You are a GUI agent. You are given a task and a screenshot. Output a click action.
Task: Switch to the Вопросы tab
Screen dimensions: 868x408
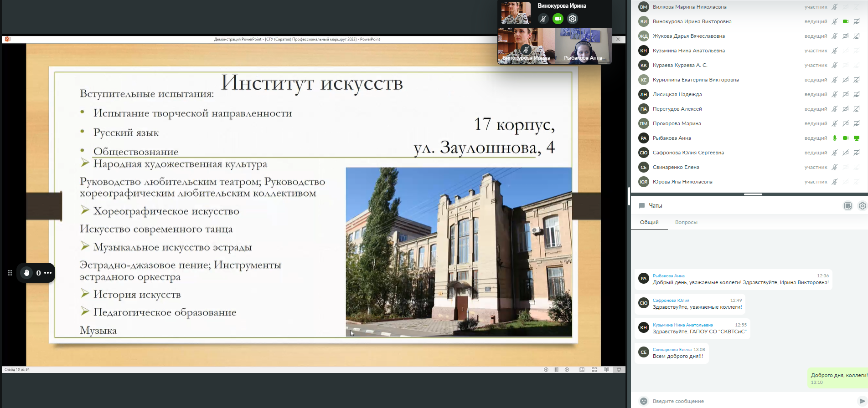686,222
